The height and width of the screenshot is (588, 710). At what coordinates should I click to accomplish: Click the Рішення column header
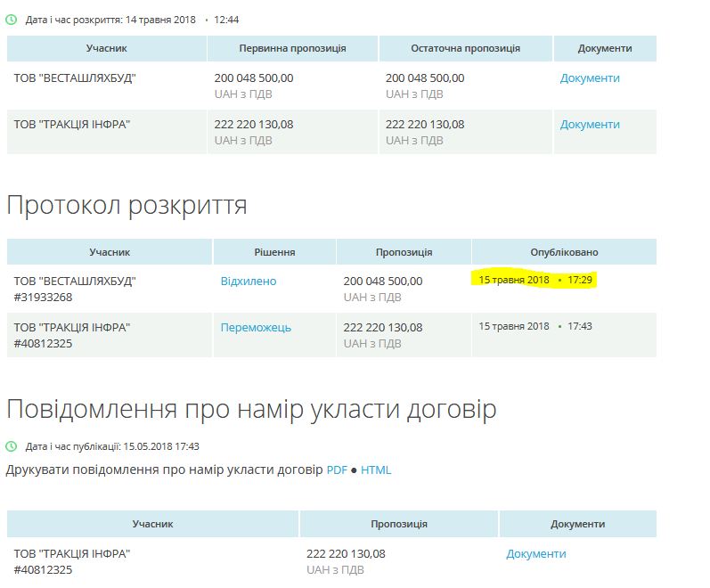click(x=274, y=252)
